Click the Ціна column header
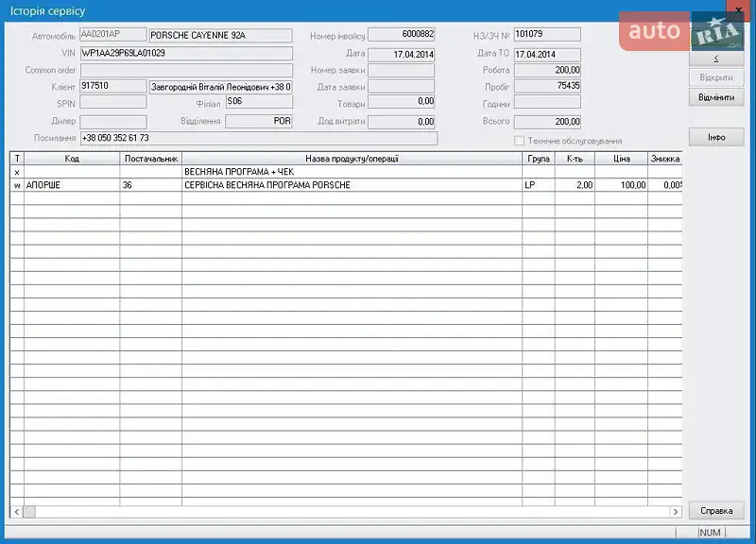Viewport: 756px width, 544px height. [x=621, y=159]
